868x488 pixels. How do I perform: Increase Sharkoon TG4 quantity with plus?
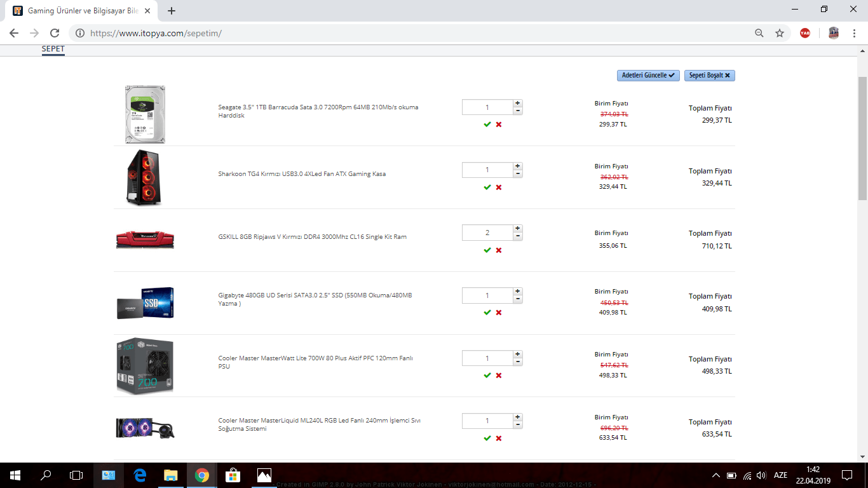click(x=518, y=166)
